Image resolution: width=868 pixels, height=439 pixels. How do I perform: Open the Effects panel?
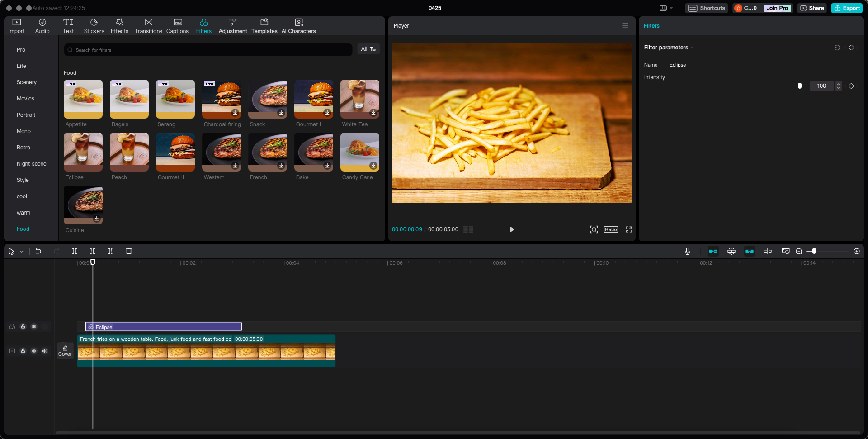119,26
